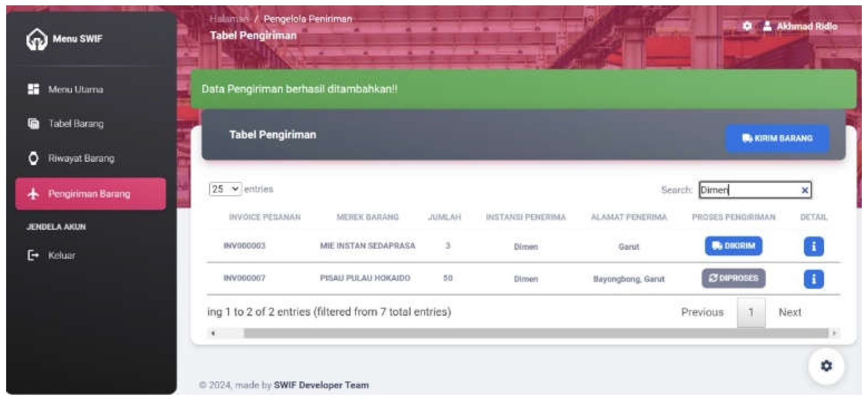Click the Diproses status button
Image resolution: width=868 pixels, height=401 pixels.
(733, 278)
